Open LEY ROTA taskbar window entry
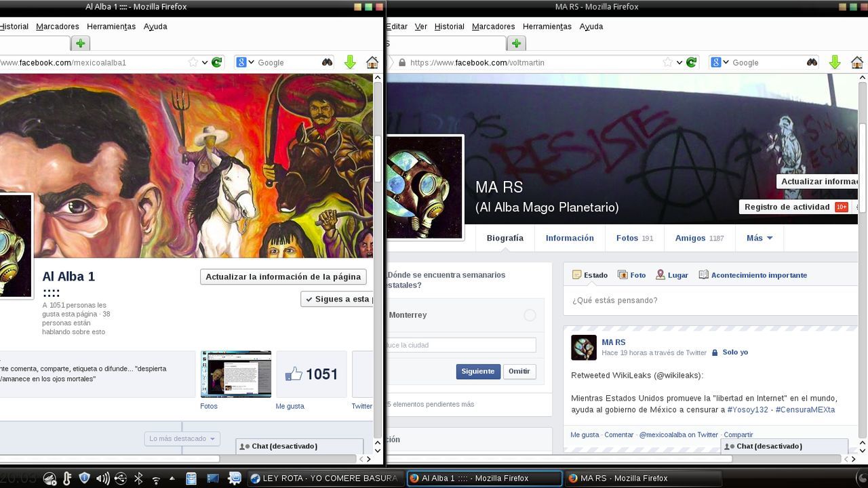 (x=324, y=479)
